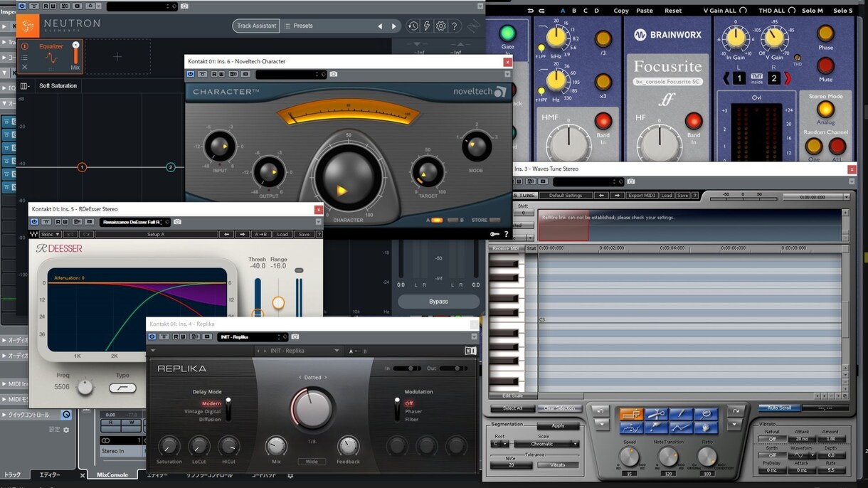This screenshot has width=868, height=488.
Task: Open Neutron help question mark
Action: (455, 26)
